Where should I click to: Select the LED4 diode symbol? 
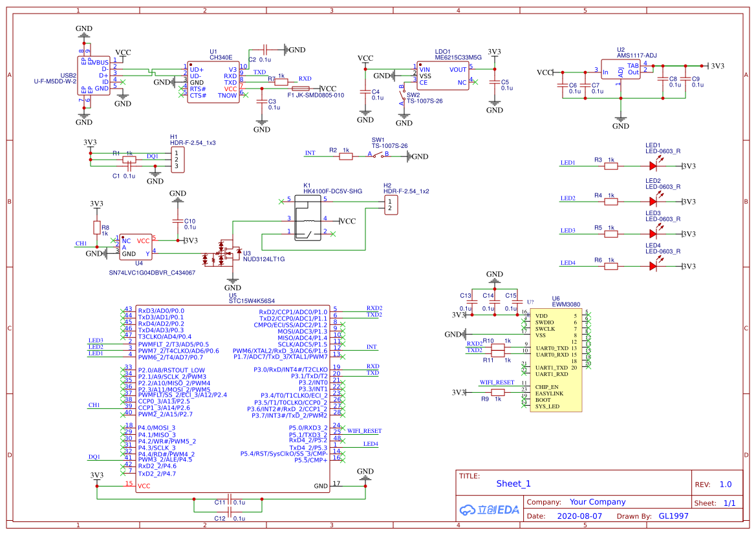tap(654, 266)
